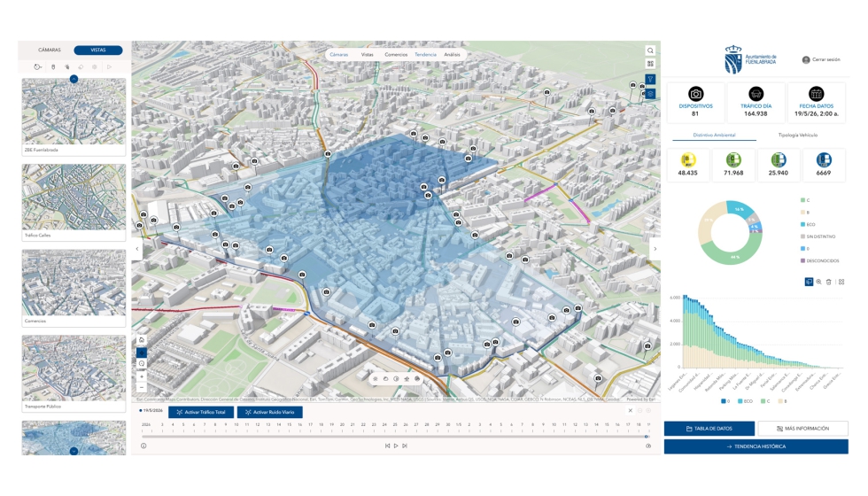
Task: Open the Comercios view thumbnail
Action: coord(74,287)
